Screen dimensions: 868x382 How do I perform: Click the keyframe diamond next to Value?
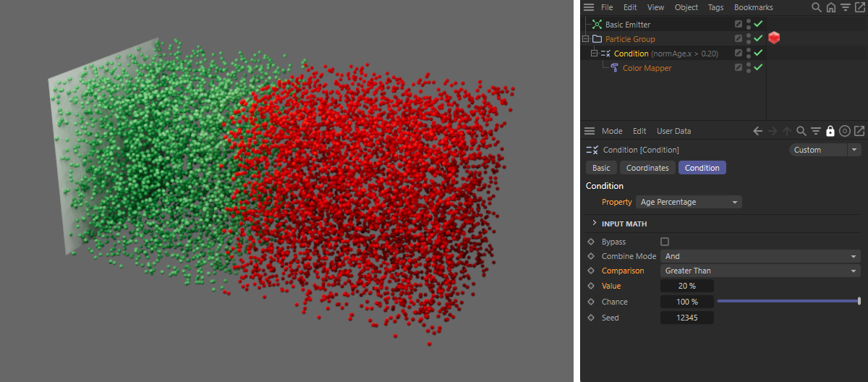pyautogui.click(x=591, y=286)
